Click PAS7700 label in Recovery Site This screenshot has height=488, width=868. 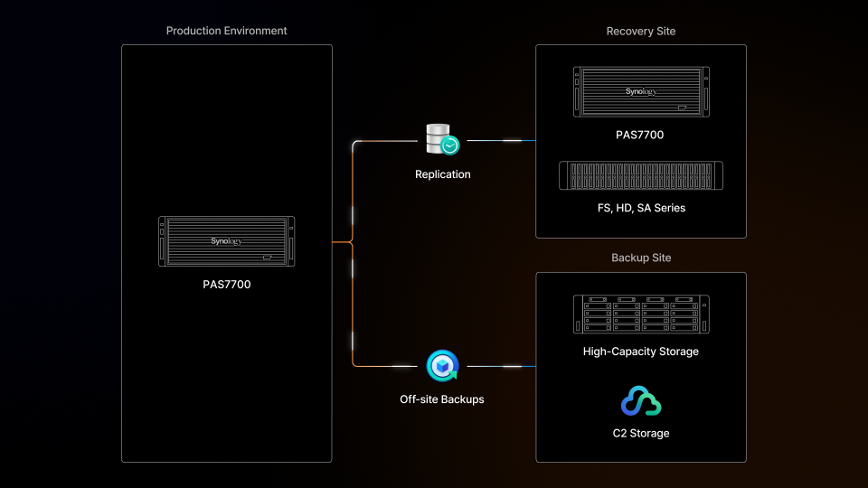(x=640, y=135)
